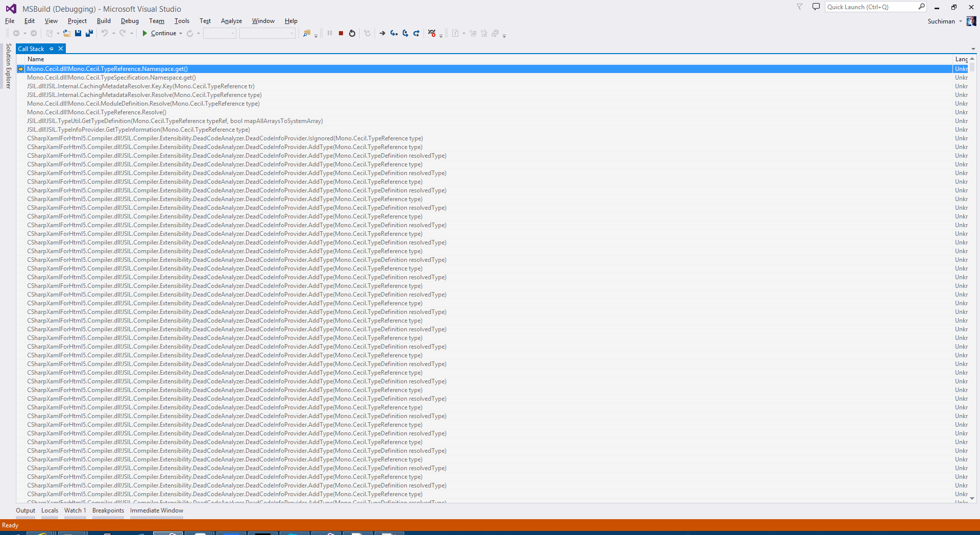Open the wider empty toolbar combo box
The height and width of the screenshot is (535, 980).
(267, 33)
